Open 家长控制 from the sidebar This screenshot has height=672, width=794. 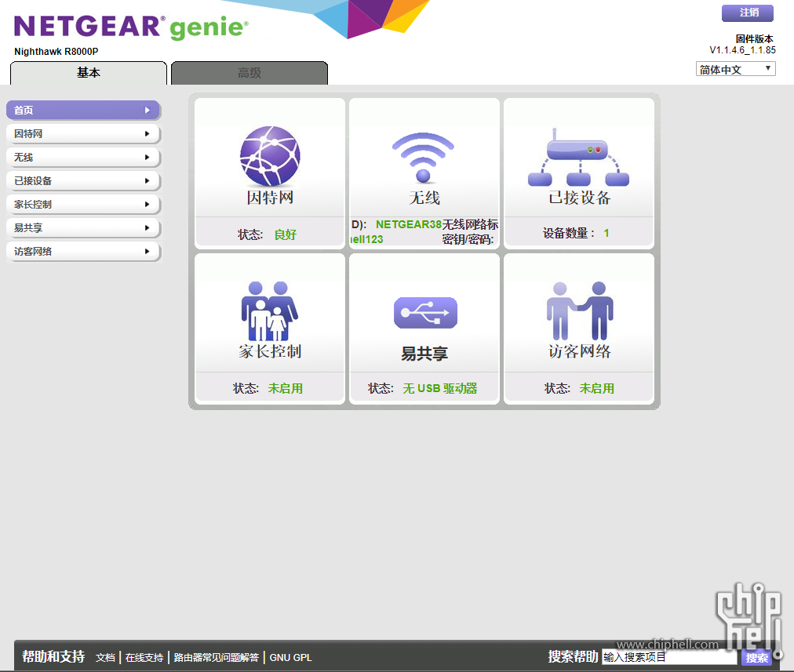(83, 205)
